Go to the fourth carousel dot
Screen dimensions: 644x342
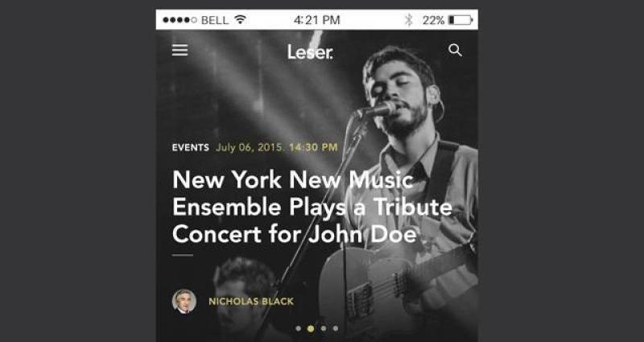tap(336, 328)
